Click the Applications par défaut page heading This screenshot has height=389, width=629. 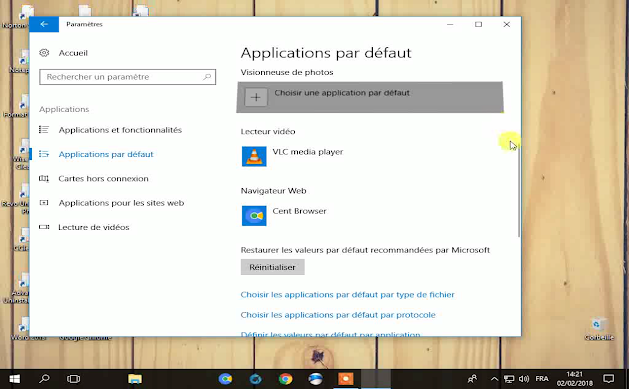click(x=326, y=53)
